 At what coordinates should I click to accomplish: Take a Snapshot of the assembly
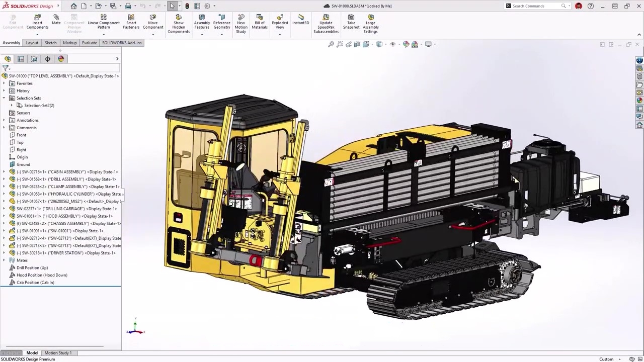pos(351,22)
